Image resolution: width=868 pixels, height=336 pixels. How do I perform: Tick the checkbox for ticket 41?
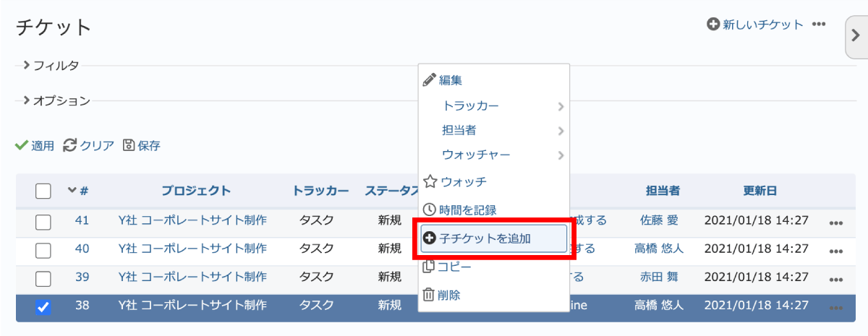click(x=43, y=221)
